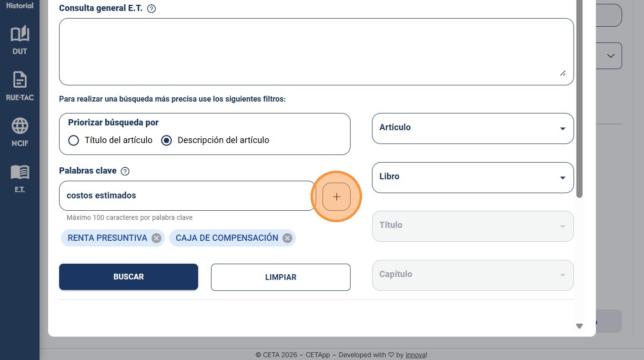
Task: Remove the RENTA PRESUNTIVA keyword chip
Action: [x=156, y=238]
